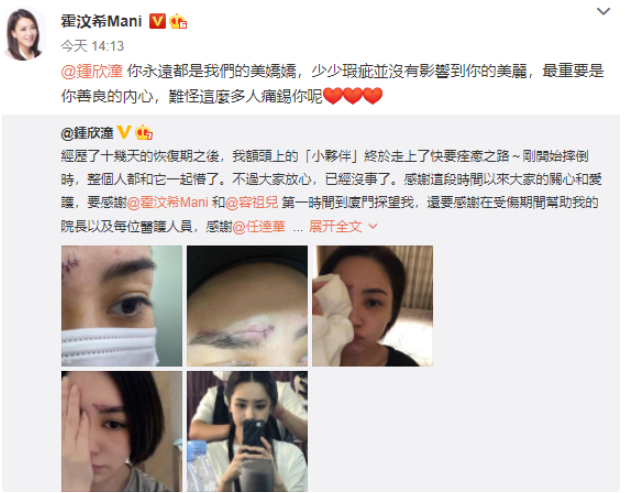Open the close-up eyebrow scar photo

pos(247,306)
